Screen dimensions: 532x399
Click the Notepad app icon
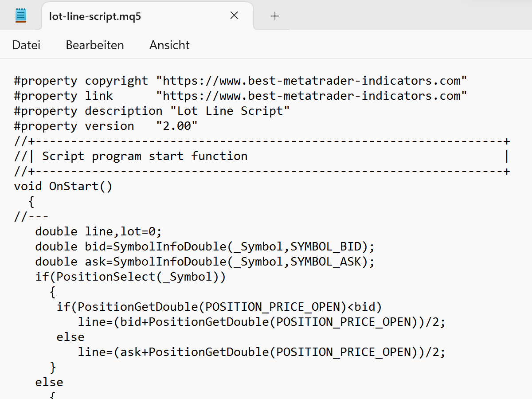[20, 16]
